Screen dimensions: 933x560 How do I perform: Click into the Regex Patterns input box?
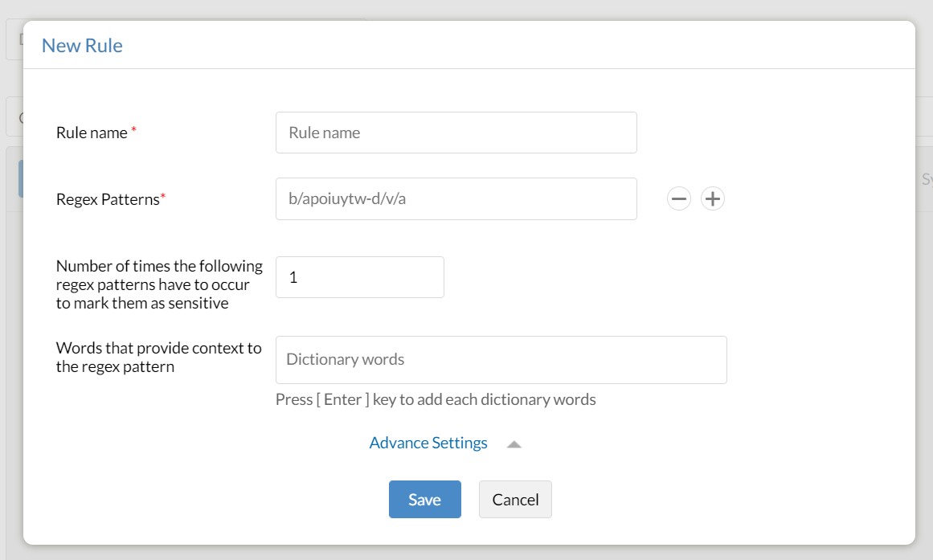(456, 198)
